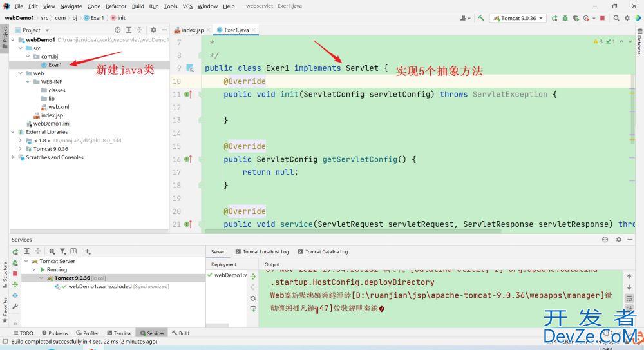Toggle soft-wrap in the output console
This screenshot has width=644, height=350.
pos(629,298)
